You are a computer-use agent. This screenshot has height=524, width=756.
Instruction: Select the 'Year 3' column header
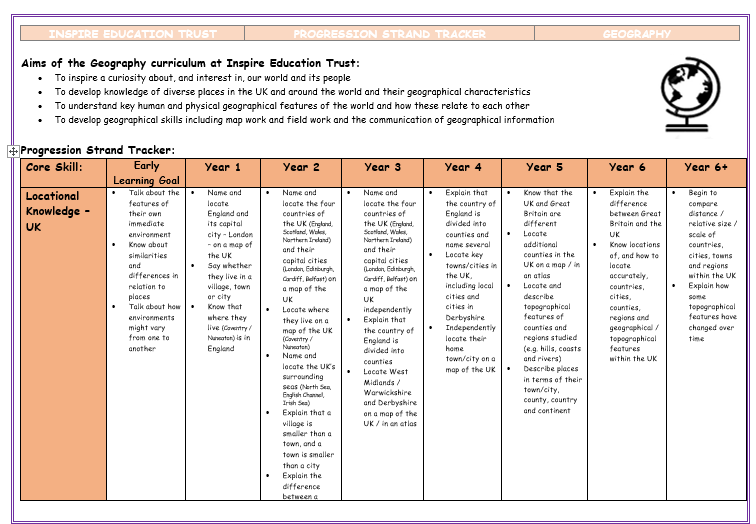point(382,168)
